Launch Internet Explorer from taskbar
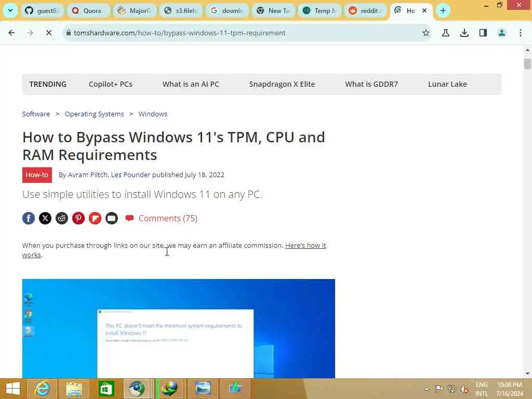Screen dimensions: 532x399 (x=43, y=389)
